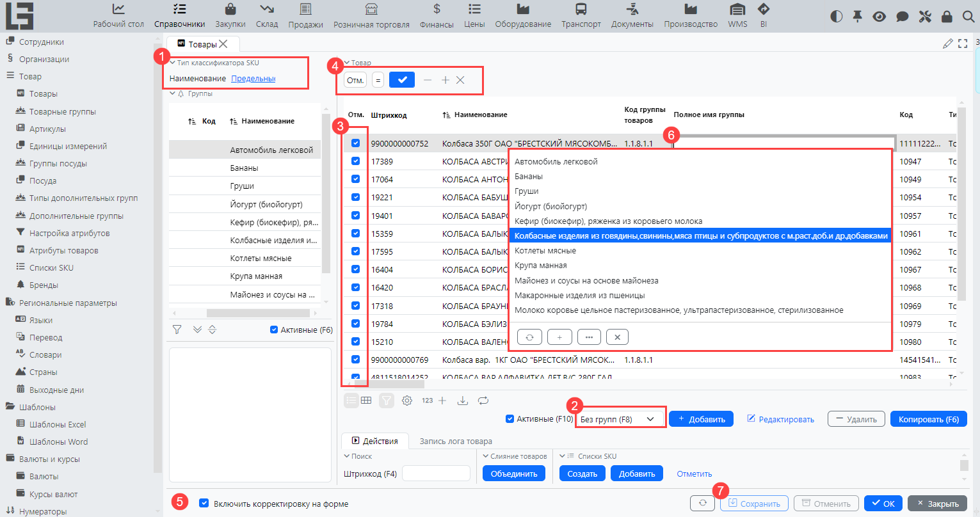Open the Без групп (F8) dropdown

[620, 419]
